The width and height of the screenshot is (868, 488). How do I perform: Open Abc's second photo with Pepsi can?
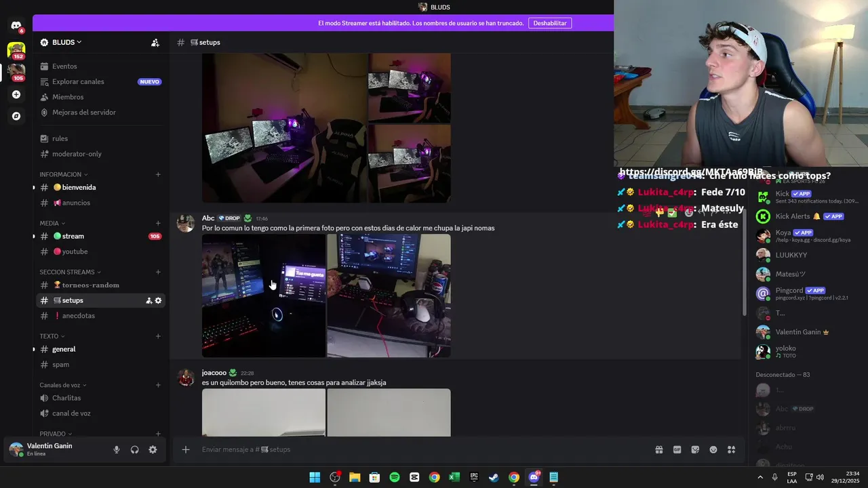(389, 296)
